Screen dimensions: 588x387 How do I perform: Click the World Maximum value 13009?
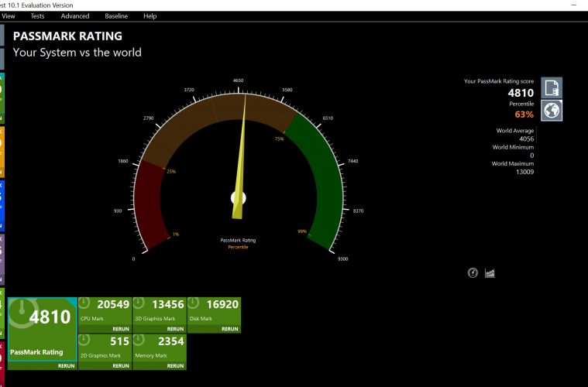(x=525, y=172)
